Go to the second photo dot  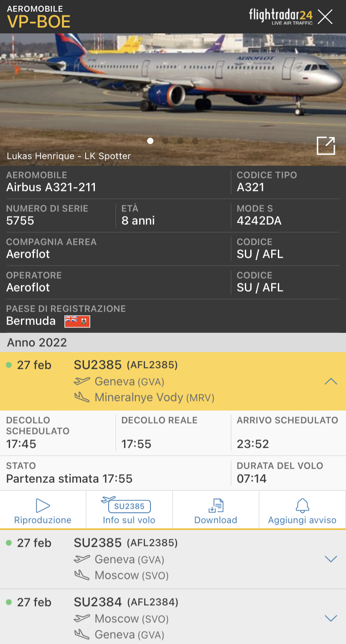click(165, 141)
